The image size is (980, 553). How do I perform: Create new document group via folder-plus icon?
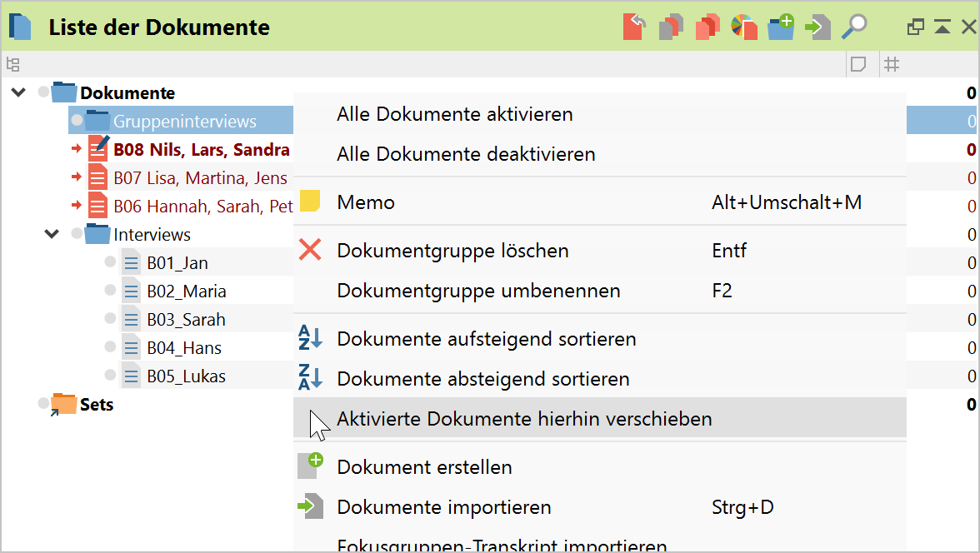pos(781,27)
